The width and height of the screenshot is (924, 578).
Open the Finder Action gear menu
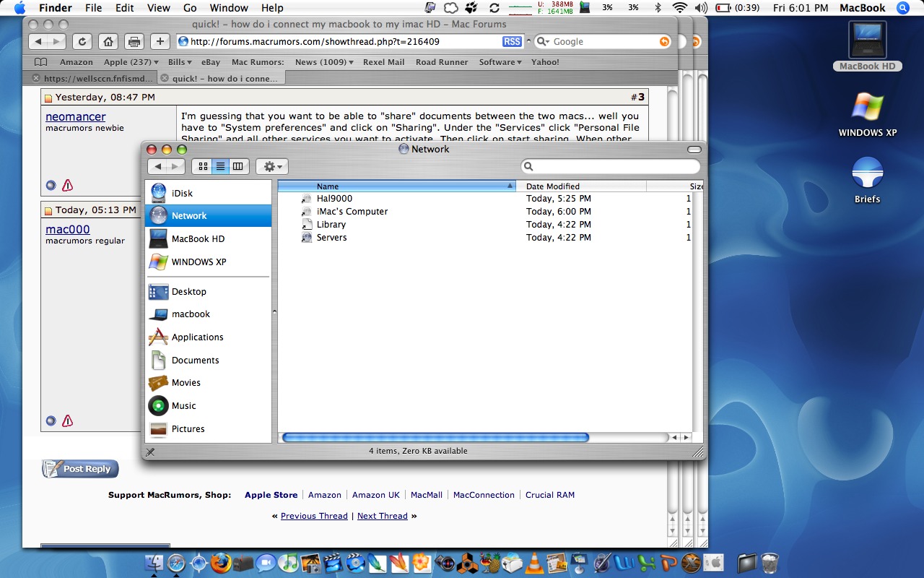coord(272,167)
